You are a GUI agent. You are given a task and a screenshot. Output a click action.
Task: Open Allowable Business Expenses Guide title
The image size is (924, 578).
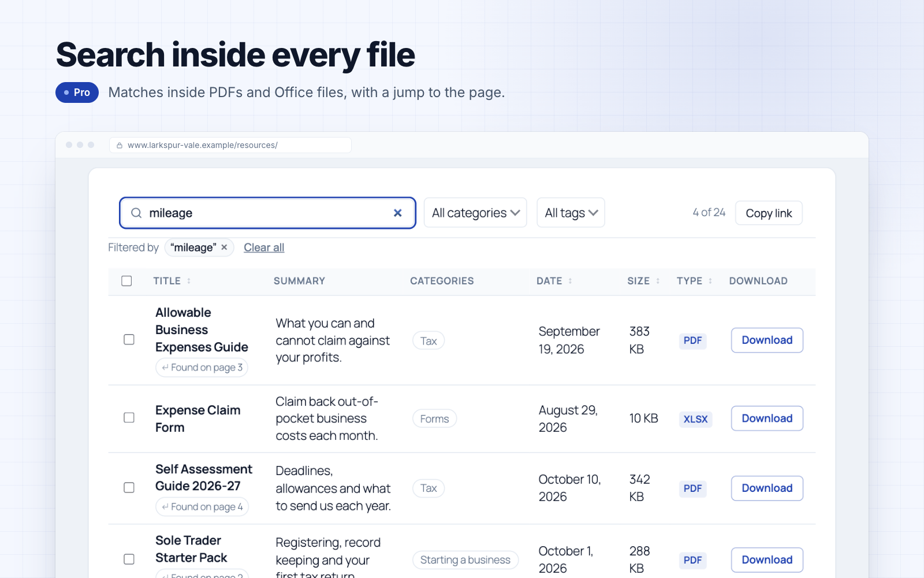(202, 329)
